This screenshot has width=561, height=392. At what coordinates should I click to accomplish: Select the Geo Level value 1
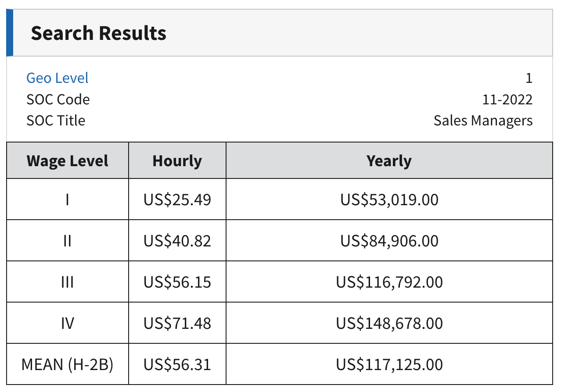(529, 78)
